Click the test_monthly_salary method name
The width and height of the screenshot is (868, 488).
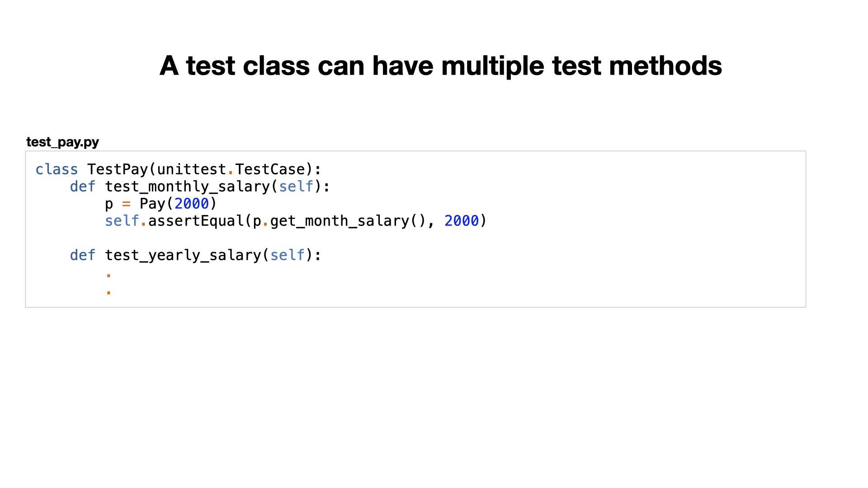(187, 187)
